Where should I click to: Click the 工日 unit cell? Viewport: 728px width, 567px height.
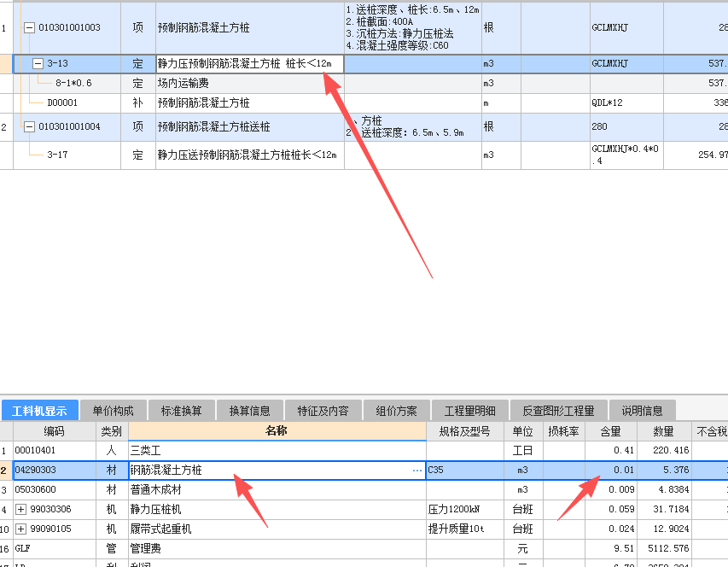(523, 451)
